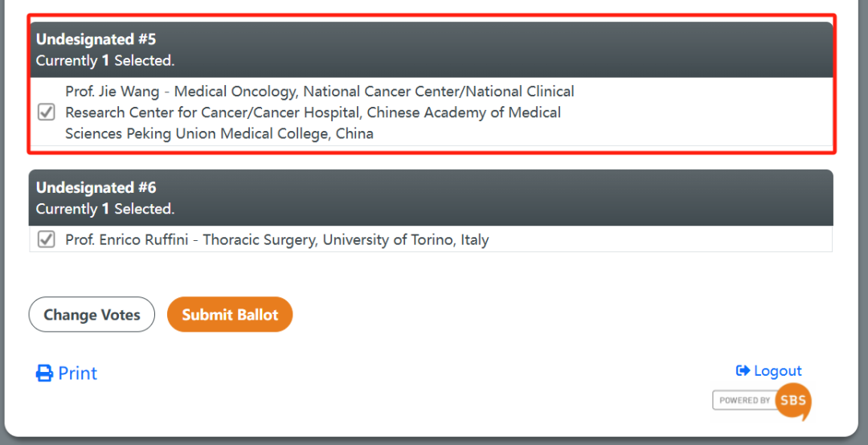Click the Change Votes button

click(92, 314)
